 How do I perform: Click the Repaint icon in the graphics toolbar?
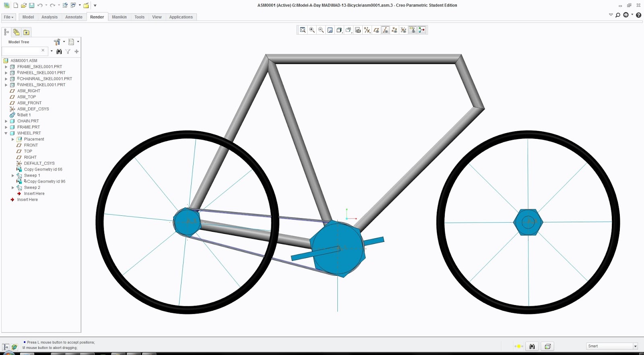pyautogui.click(x=330, y=30)
